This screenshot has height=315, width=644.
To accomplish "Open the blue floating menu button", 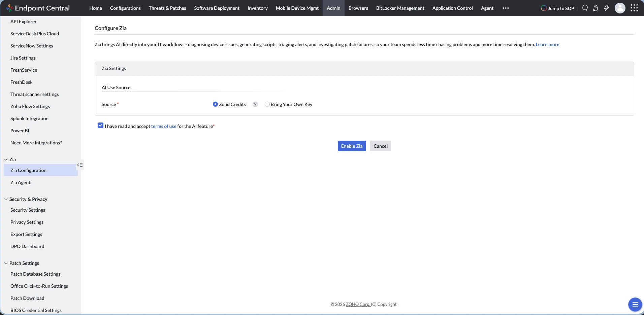I will tap(635, 305).
